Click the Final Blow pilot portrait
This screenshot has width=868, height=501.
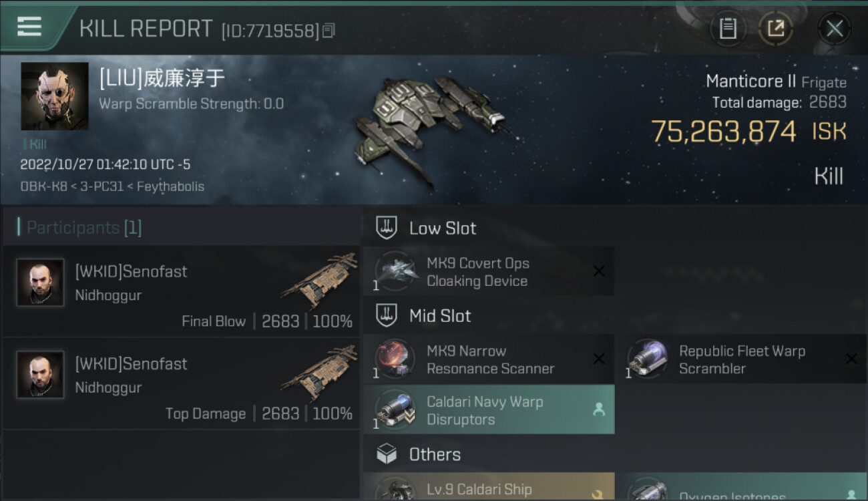pos(41,283)
